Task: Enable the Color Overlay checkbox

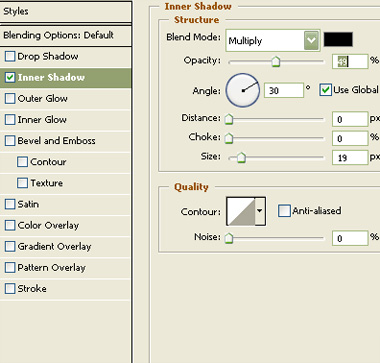Action: pos(10,225)
